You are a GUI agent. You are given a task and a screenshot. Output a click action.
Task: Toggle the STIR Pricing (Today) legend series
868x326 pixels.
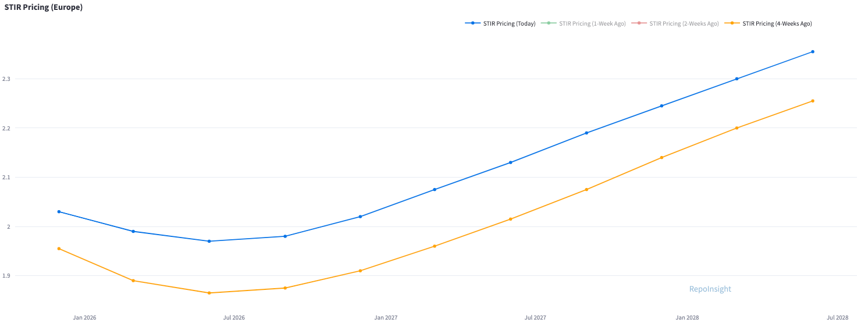click(x=500, y=23)
